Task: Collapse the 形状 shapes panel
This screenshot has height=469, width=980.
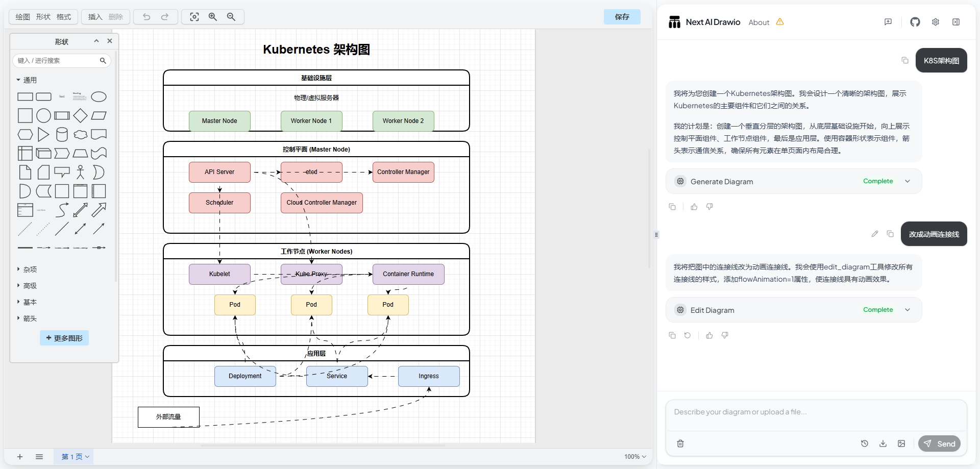Action: [96, 41]
